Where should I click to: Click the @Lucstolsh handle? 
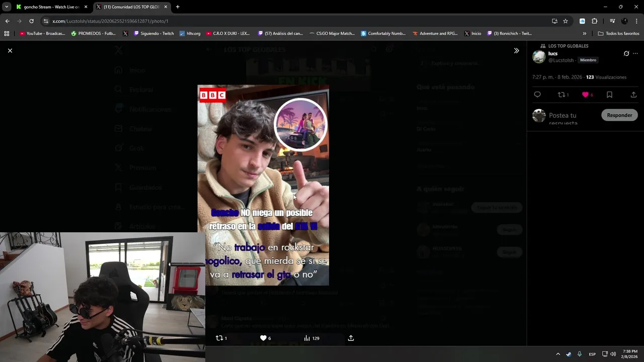tap(561, 60)
